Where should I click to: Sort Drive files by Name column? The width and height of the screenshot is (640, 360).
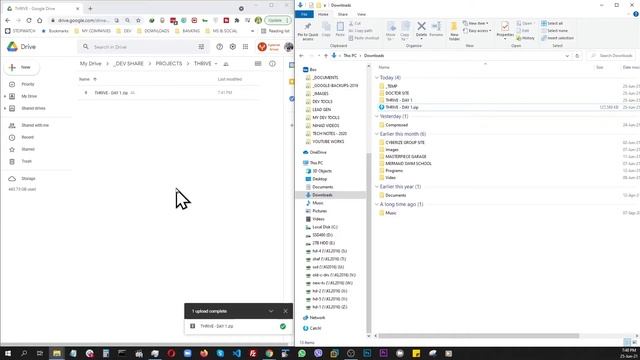(84, 79)
